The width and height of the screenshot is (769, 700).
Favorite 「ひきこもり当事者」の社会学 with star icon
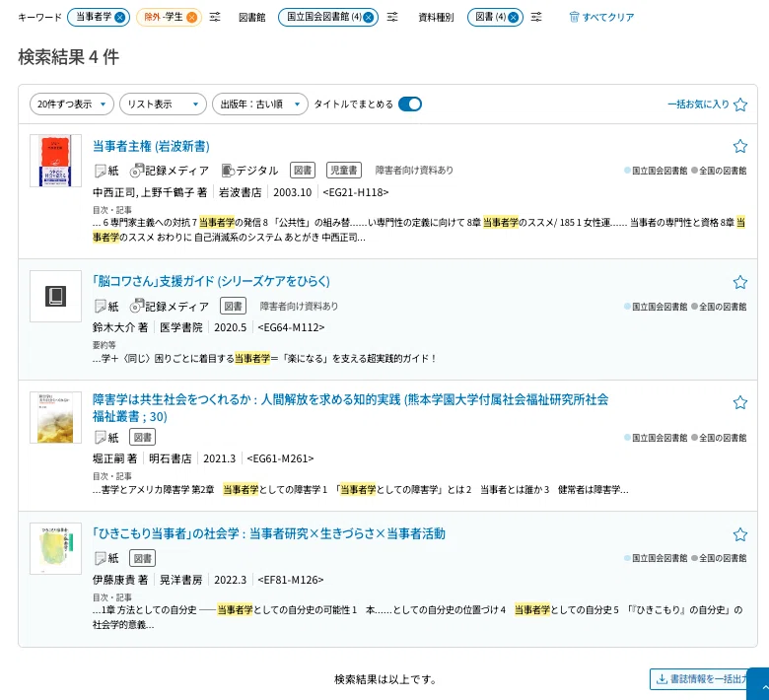[x=740, y=534]
